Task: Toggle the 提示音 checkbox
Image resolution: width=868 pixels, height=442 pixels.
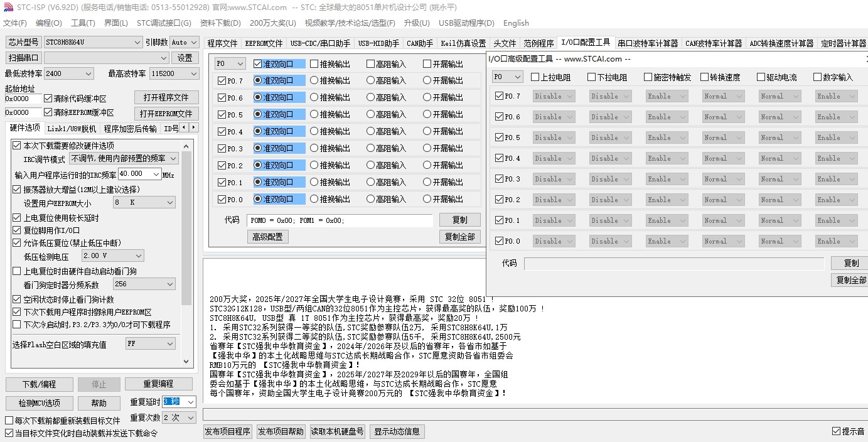Action: tap(848, 431)
